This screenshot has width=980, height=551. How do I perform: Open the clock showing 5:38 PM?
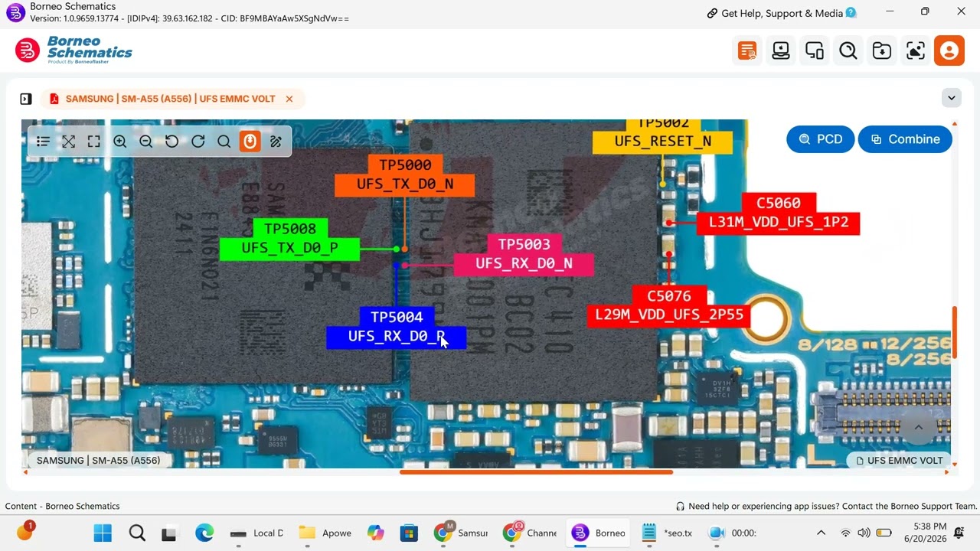click(926, 533)
